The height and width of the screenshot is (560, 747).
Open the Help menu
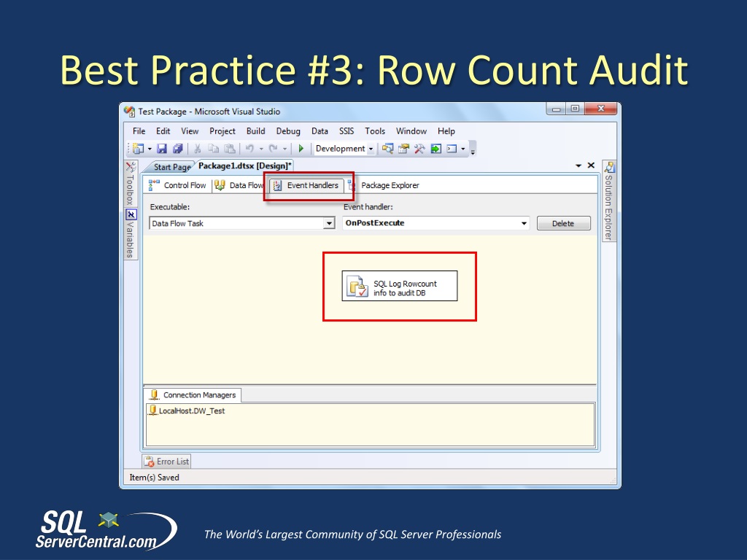(446, 131)
